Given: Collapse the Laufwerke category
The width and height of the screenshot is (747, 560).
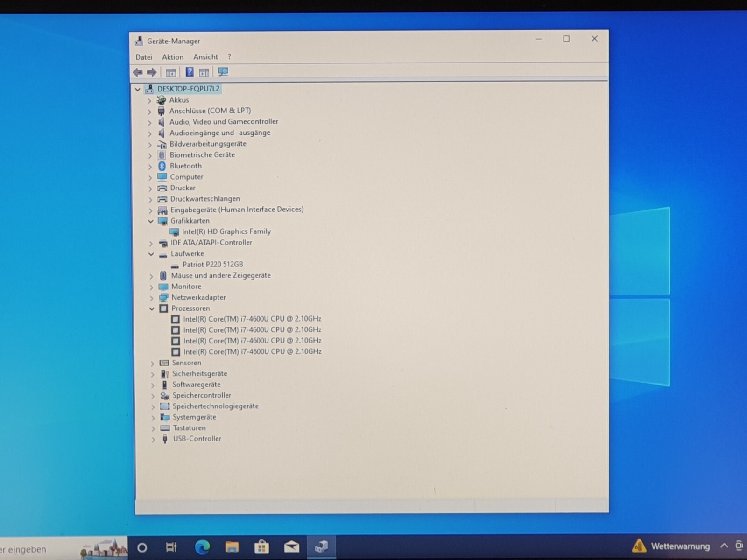Looking at the screenshot, I should pos(151,254).
